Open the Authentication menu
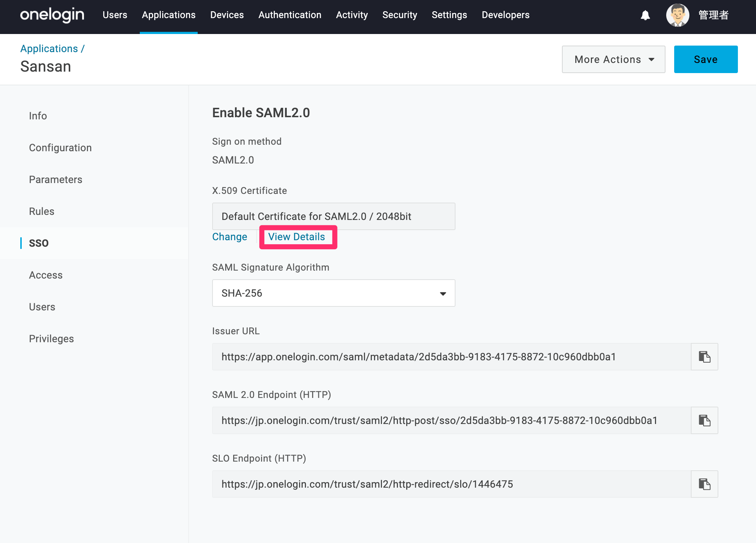This screenshot has height=543, width=756. point(290,15)
